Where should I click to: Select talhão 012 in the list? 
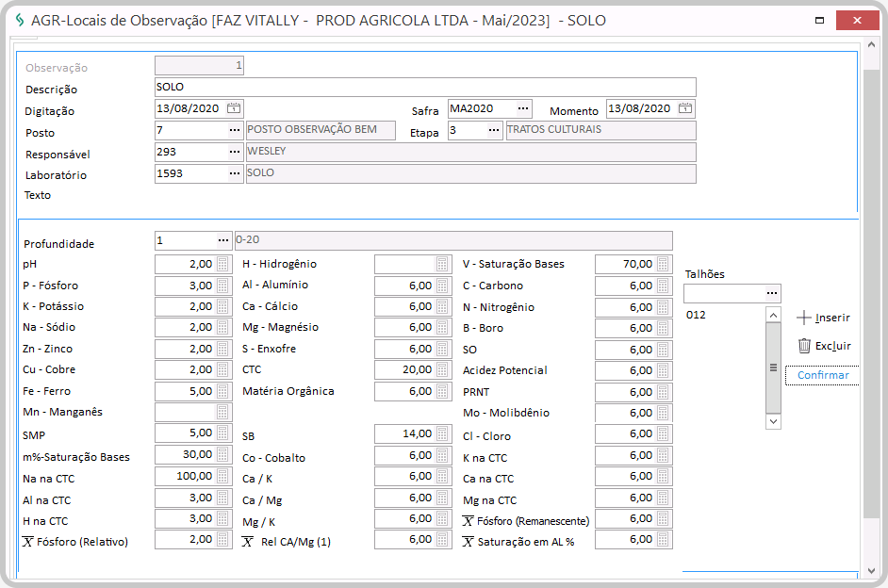[698, 315]
